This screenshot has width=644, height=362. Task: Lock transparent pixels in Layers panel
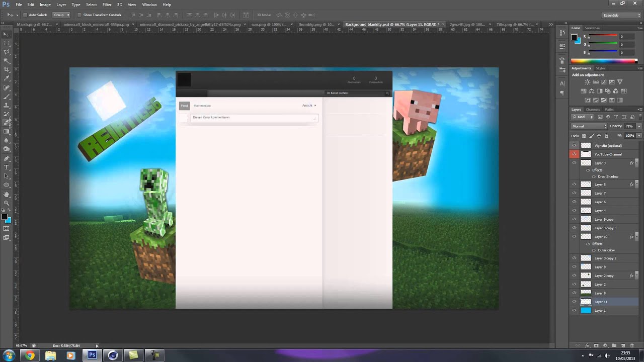coord(584,136)
